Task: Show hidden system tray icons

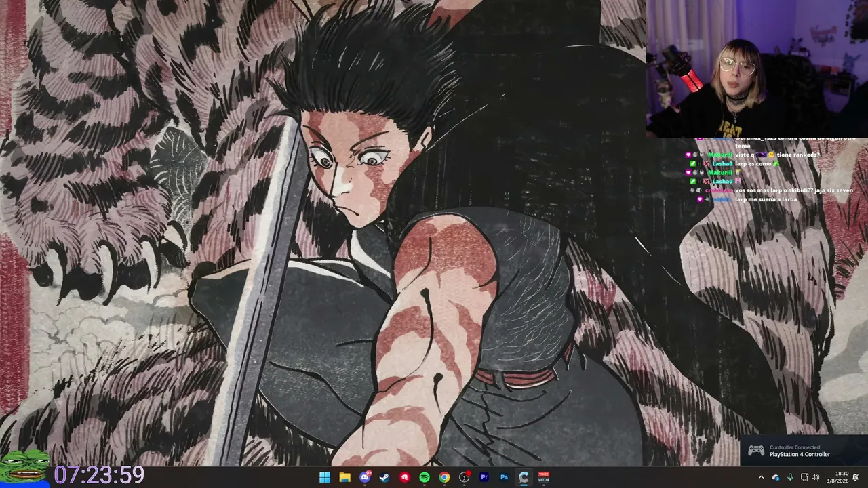Action: coord(761,477)
